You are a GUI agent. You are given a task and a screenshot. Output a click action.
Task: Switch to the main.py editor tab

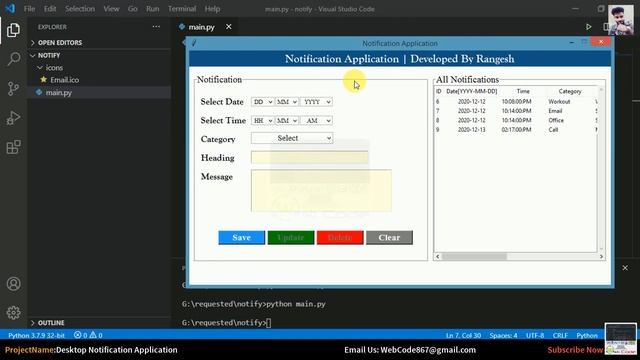click(x=201, y=27)
